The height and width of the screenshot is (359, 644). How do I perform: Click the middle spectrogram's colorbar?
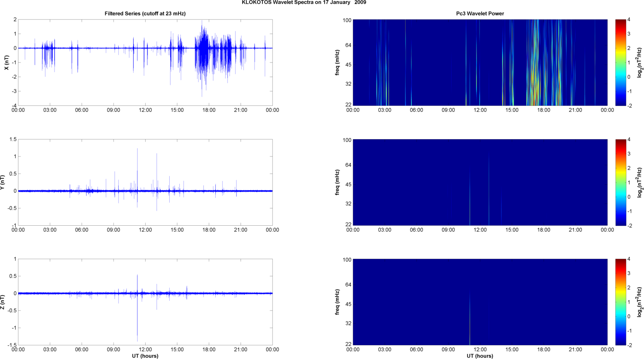(620, 182)
